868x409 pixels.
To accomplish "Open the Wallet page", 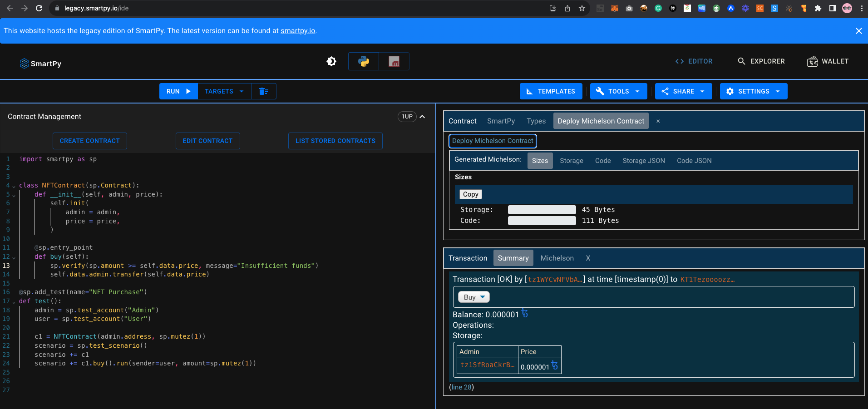I will tap(828, 61).
